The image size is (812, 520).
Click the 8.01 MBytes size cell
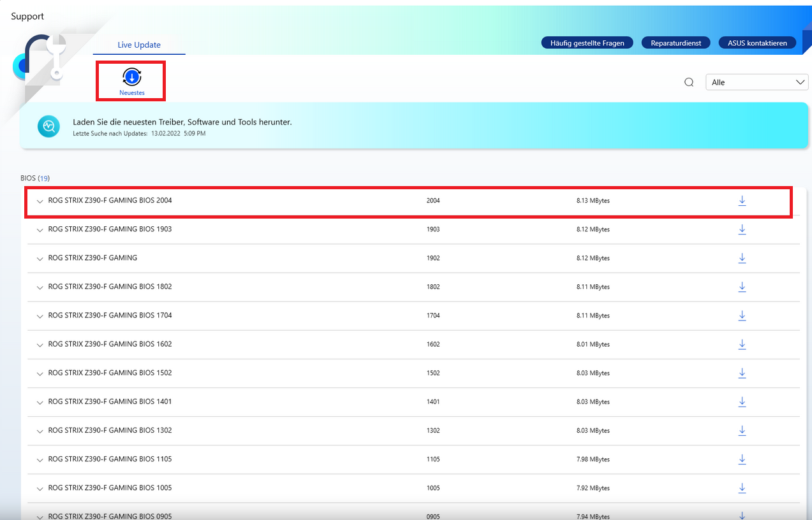click(x=593, y=344)
